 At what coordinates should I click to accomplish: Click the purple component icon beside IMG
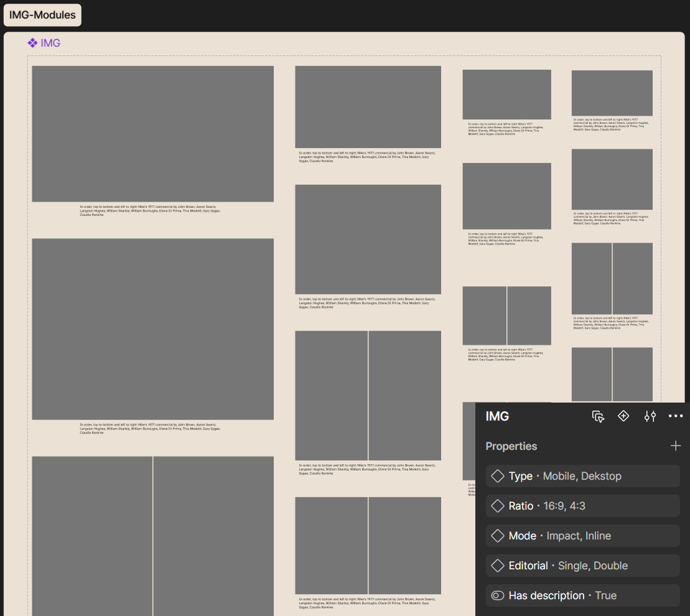tap(32, 43)
